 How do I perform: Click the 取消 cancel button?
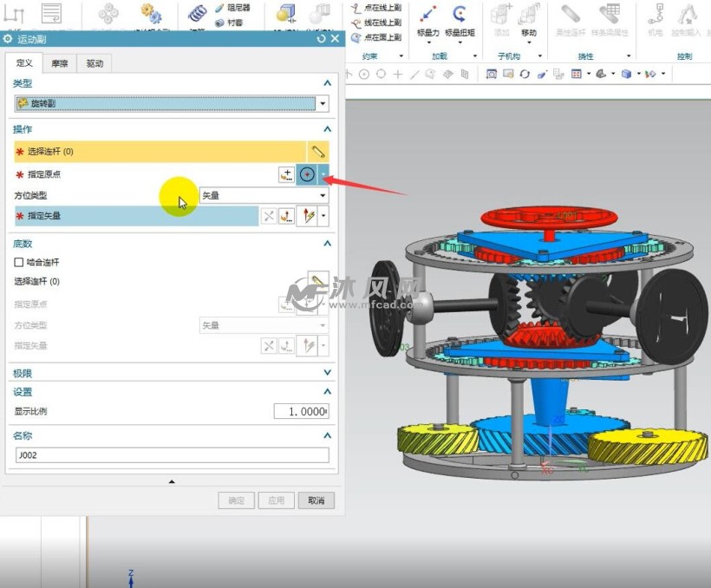pyautogui.click(x=316, y=500)
